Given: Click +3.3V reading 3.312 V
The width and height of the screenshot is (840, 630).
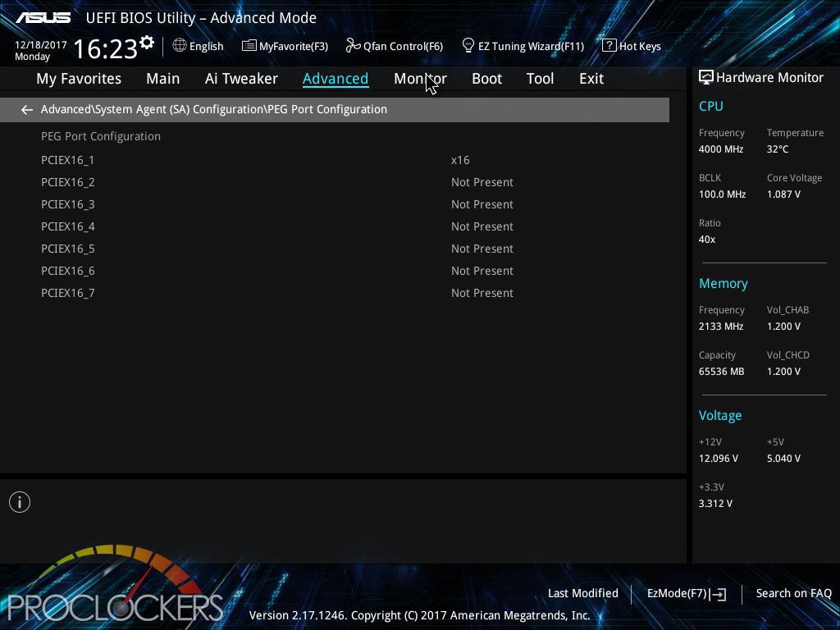Looking at the screenshot, I should 715,504.
